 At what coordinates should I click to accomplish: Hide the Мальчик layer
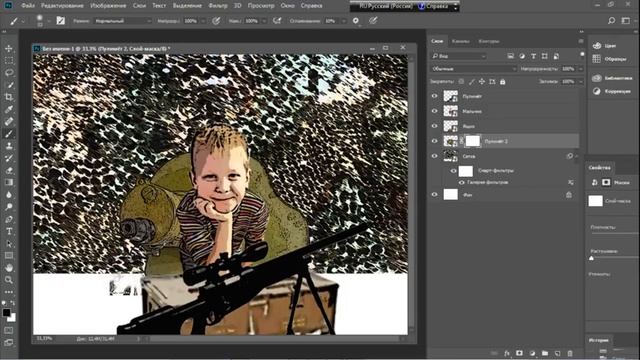click(x=435, y=111)
